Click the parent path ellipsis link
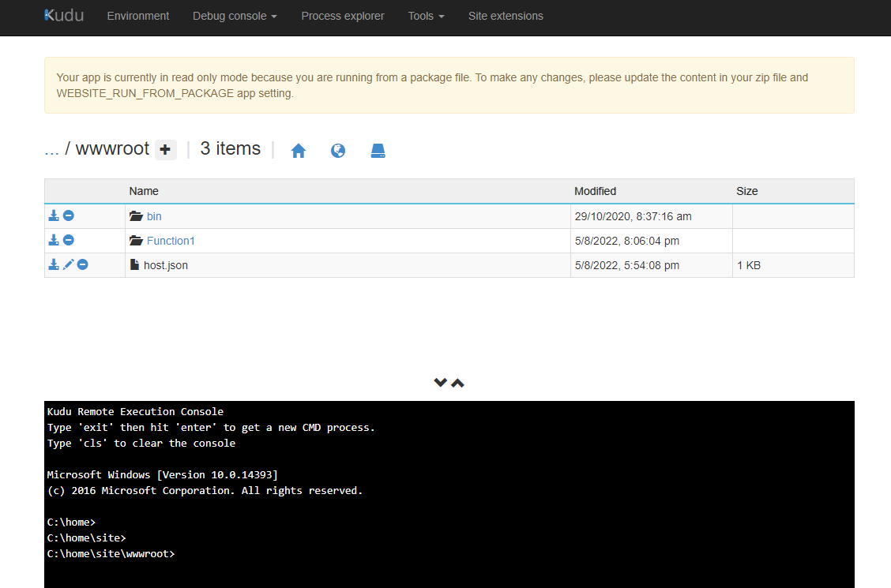The height and width of the screenshot is (588, 891). click(51, 149)
